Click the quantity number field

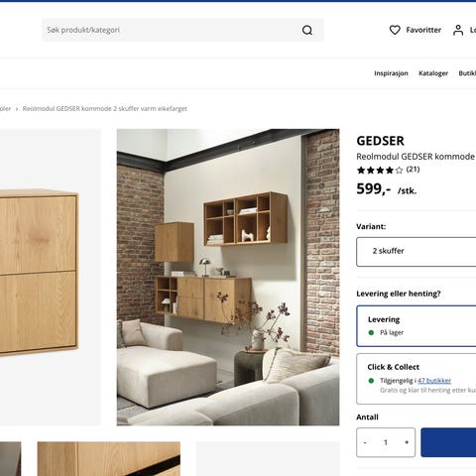386,442
